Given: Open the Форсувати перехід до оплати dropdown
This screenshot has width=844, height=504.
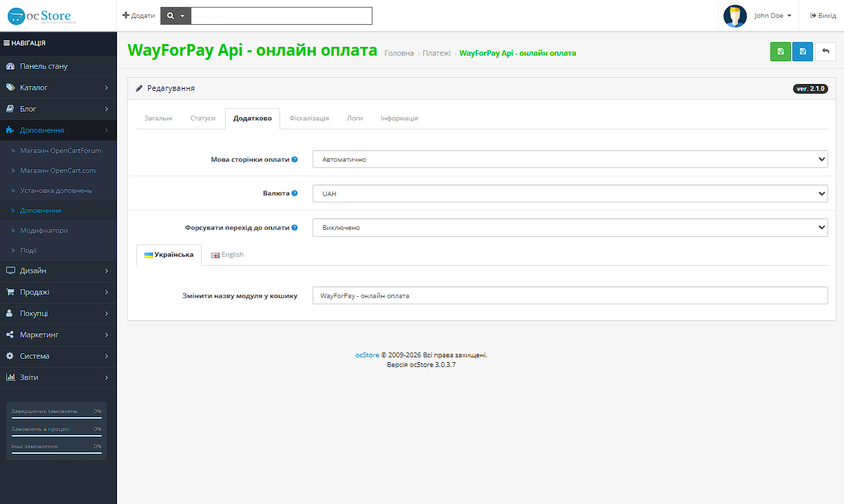Looking at the screenshot, I should 570,227.
